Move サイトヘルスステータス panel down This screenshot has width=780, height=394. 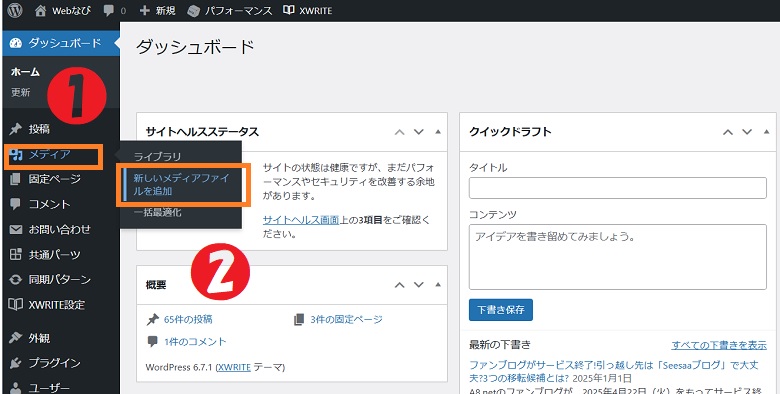419,132
